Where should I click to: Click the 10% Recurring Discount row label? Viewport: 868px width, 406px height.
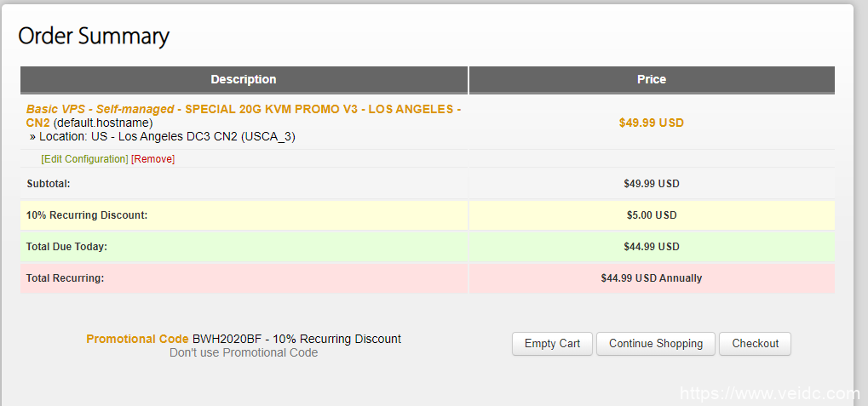pyautogui.click(x=87, y=215)
